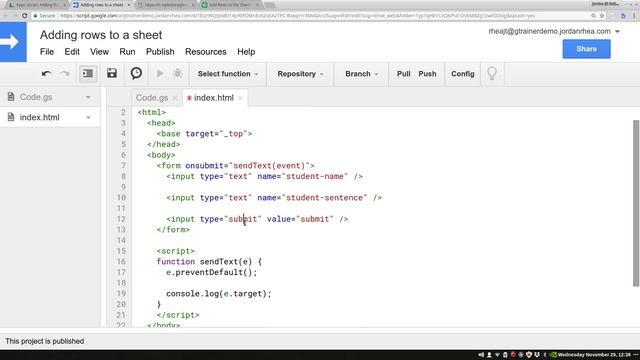Open the Resources menu
The height and width of the screenshot is (360, 640).
pyautogui.click(x=206, y=52)
